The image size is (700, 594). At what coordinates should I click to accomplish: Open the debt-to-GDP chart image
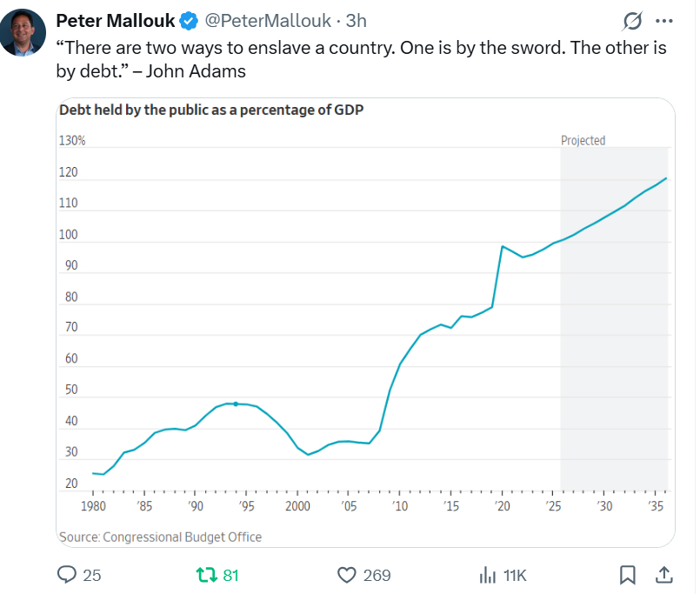click(365, 322)
